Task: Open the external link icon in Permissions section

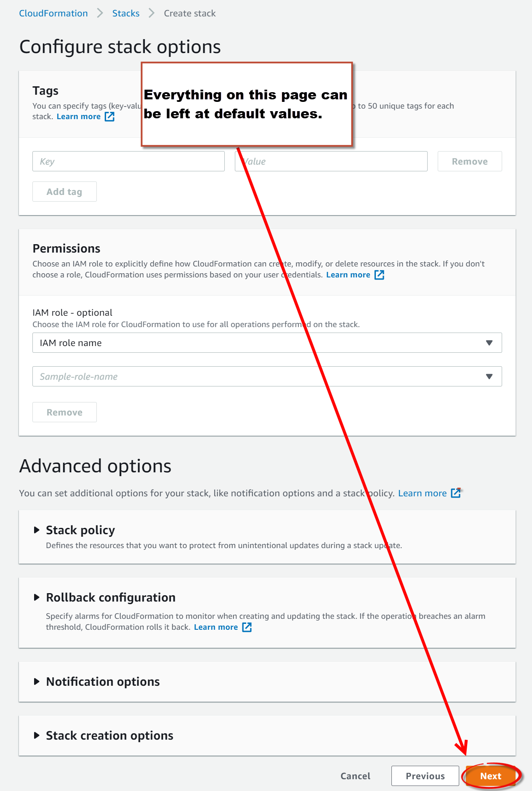Action: tap(379, 275)
